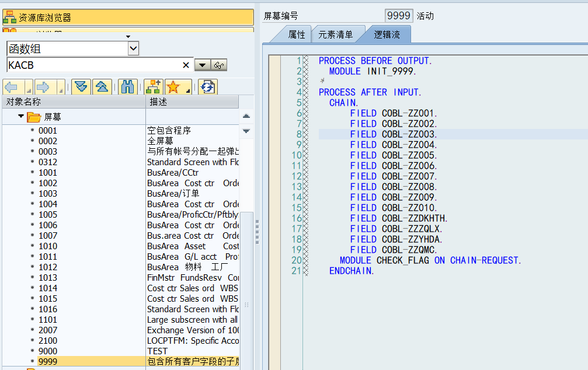588x370 pixels.
Task: Click the screen number field showing 9999
Action: (x=399, y=16)
